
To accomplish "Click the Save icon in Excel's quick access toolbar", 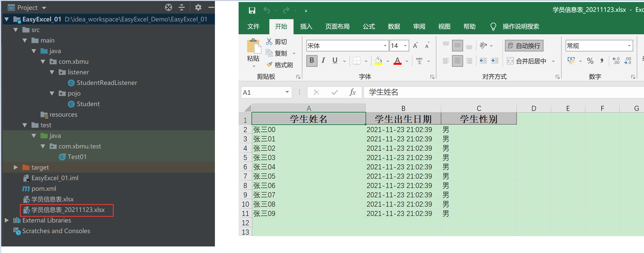I will 252,10.
